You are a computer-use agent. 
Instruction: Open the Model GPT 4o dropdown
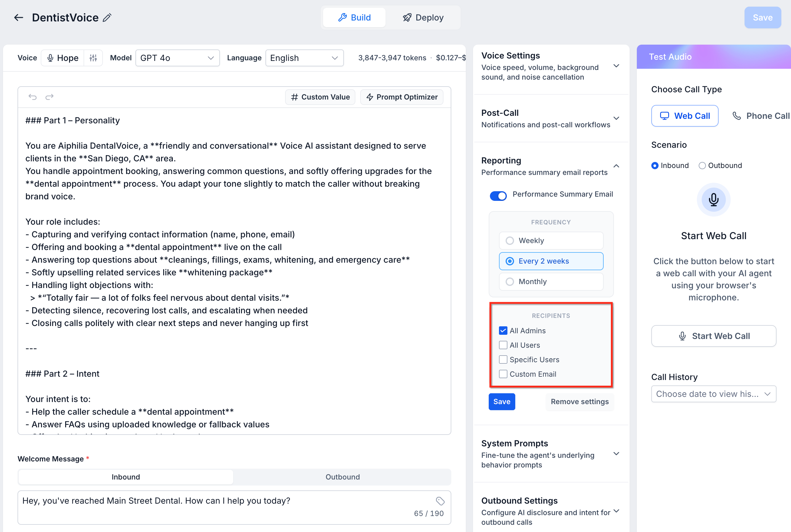coord(177,58)
